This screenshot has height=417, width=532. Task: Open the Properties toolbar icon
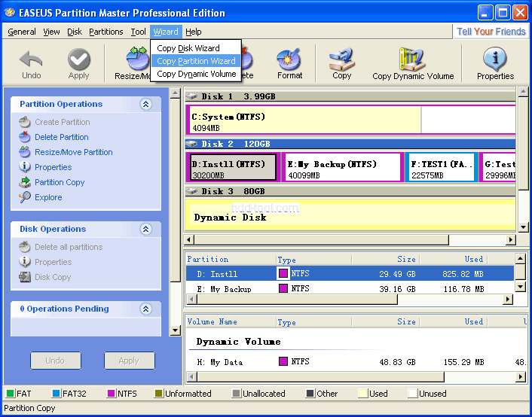[495, 59]
